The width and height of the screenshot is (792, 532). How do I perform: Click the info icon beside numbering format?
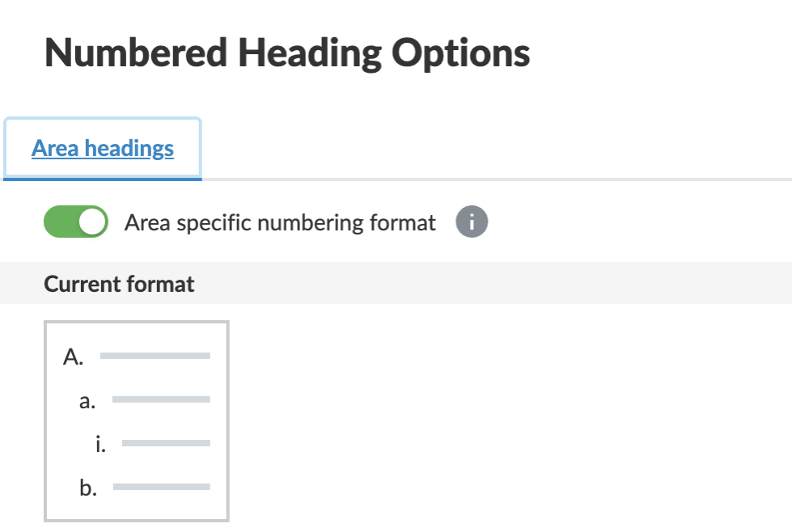[472, 222]
